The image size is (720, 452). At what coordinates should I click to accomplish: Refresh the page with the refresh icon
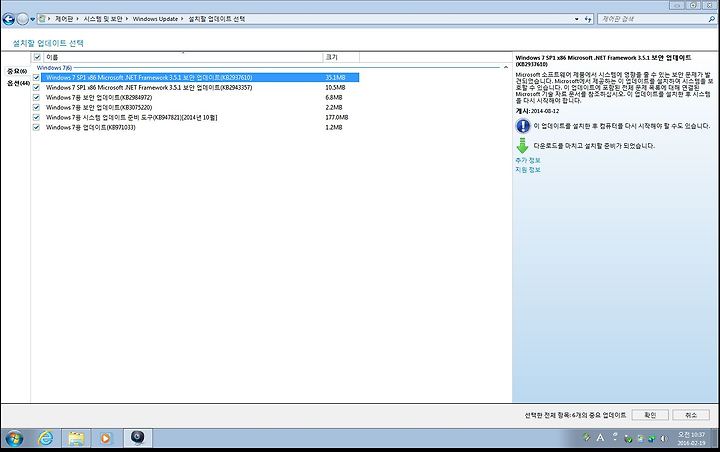click(588, 19)
